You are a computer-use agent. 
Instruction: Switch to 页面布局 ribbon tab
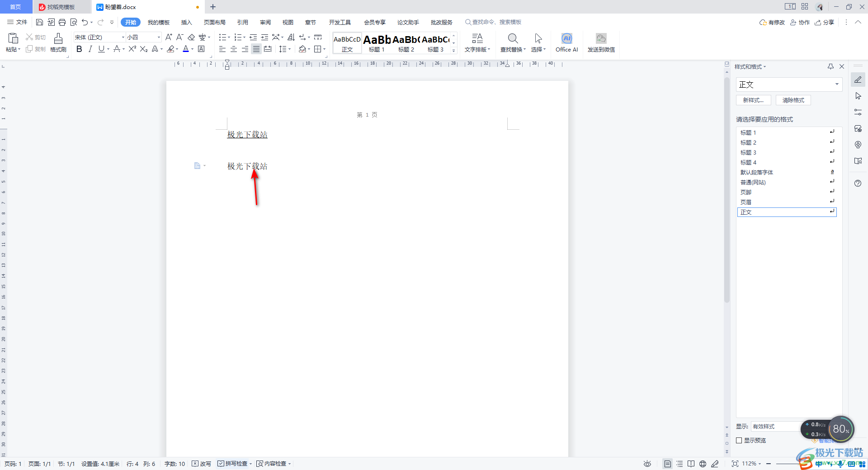point(214,22)
